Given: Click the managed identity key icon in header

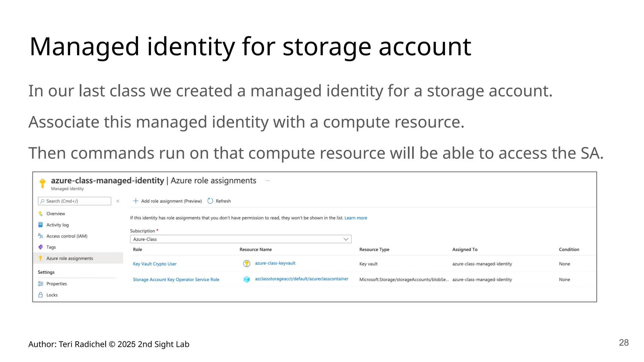Looking at the screenshot, I should click(x=42, y=183).
